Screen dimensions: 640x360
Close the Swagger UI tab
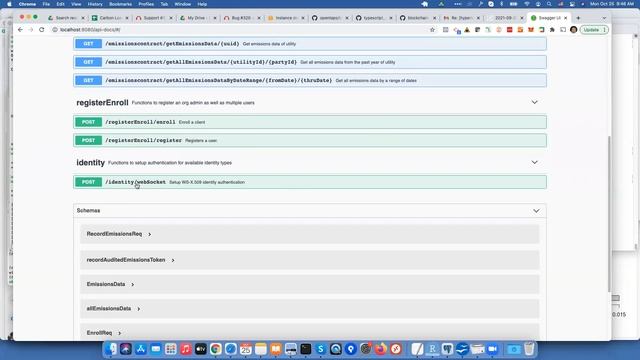tap(565, 18)
